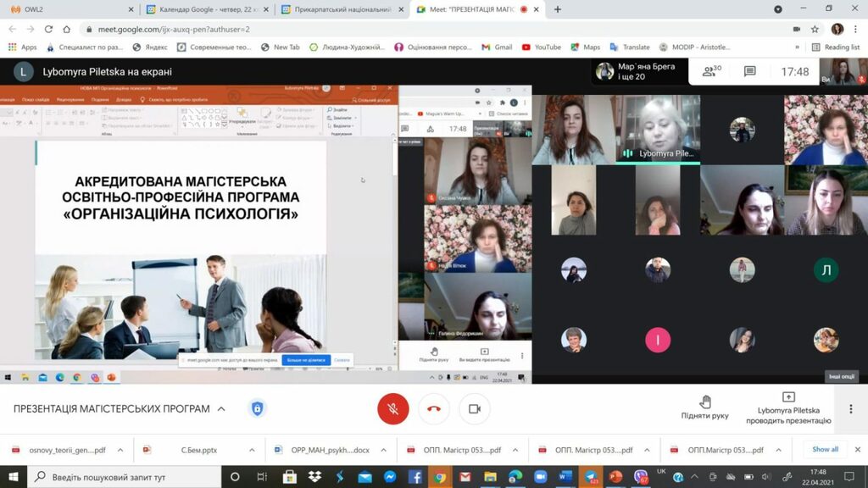Open the host controls shield icon
Image resolution: width=868 pixels, height=488 pixels.
point(257,408)
